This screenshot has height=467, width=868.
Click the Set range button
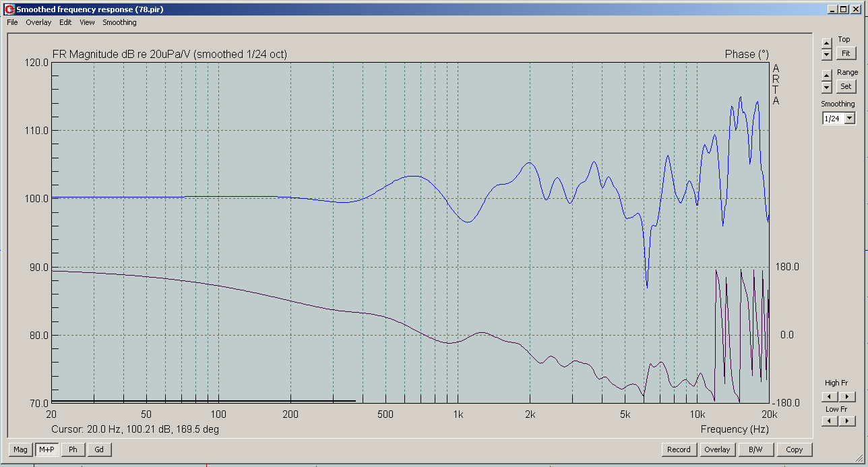pos(846,86)
